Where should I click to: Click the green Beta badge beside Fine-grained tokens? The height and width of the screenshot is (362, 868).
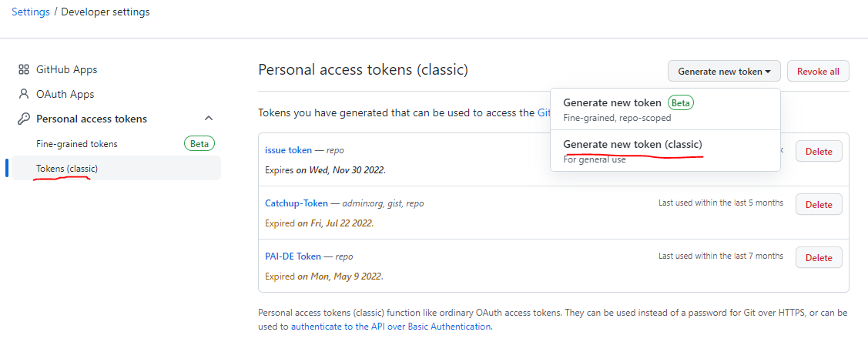point(199,143)
